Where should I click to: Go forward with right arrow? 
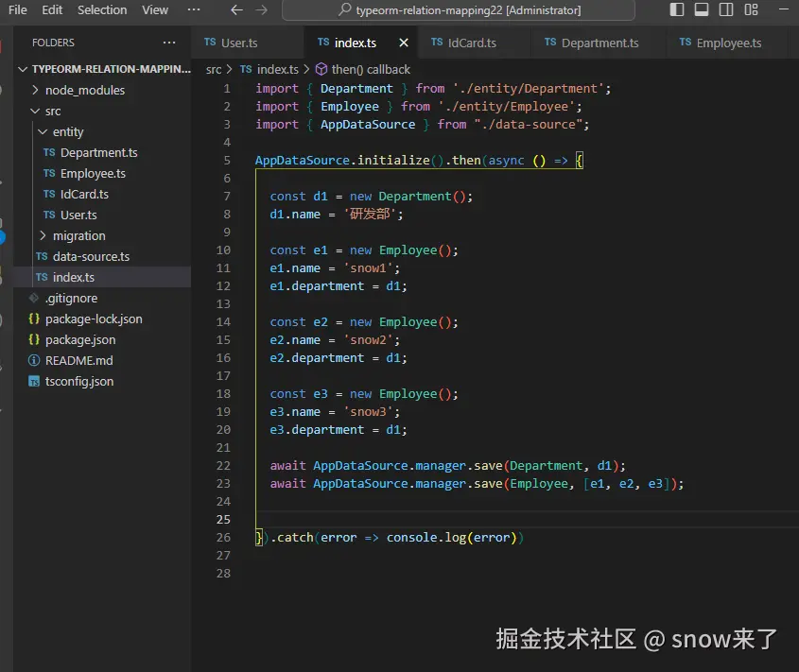pyautogui.click(x=261, y=10)
